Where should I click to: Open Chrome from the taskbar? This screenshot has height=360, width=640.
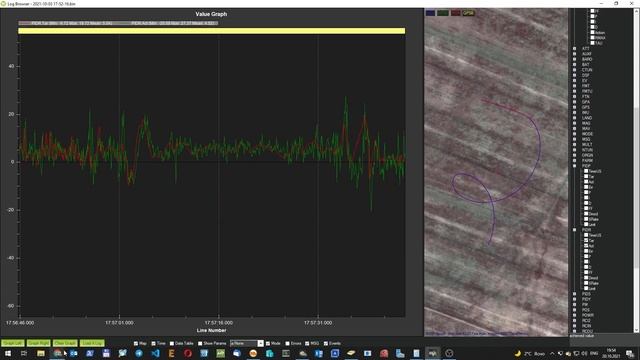[x=58, y=353]
